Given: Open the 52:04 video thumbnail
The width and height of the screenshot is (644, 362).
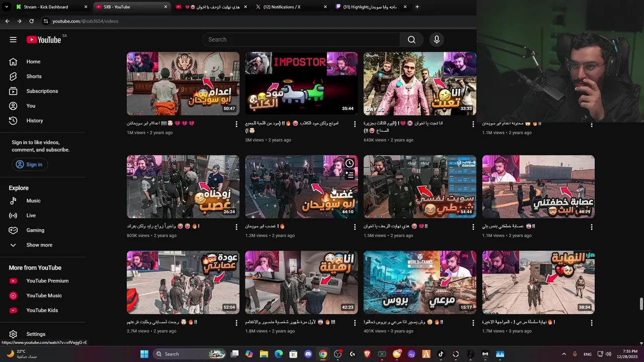Looking at the screenshot, I should [183, 283].
